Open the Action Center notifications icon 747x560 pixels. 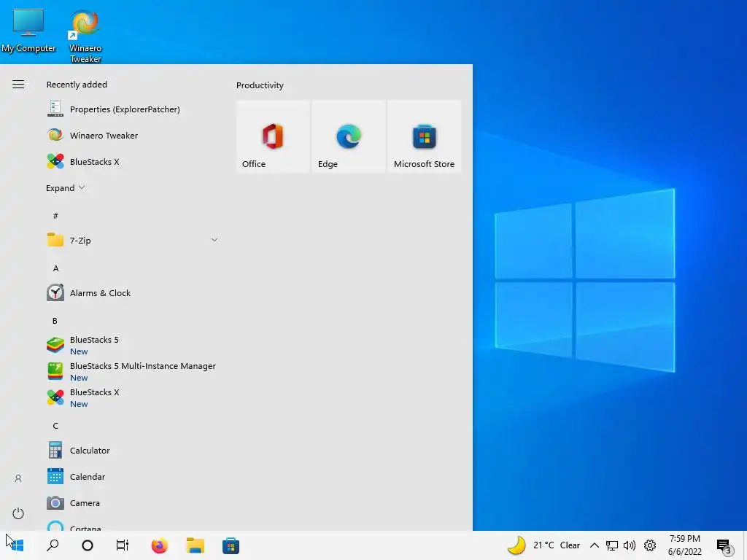pos(724,545)
